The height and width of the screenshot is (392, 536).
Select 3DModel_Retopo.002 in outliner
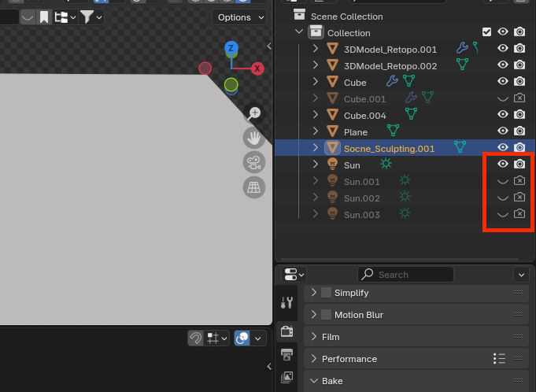[390, 66]
